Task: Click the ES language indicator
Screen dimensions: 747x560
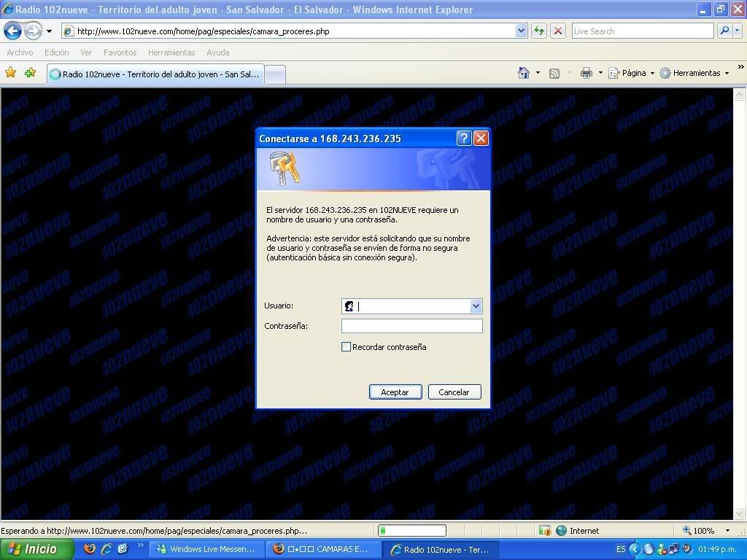Action: 621,549
